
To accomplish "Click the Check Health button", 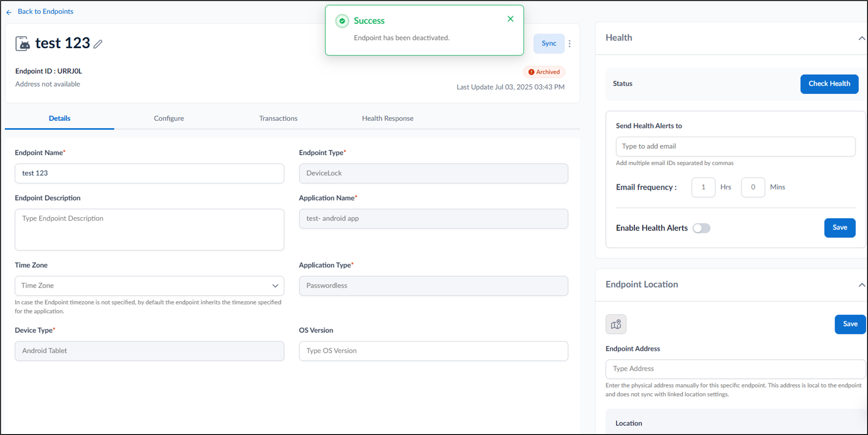I will [x=829, y=84].
